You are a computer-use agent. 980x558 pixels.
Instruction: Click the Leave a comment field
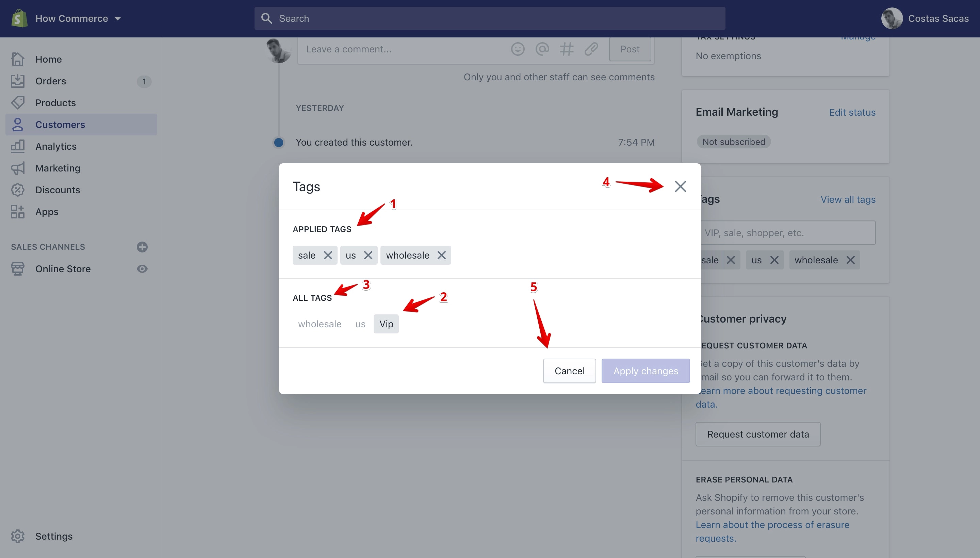pos(403,49)
